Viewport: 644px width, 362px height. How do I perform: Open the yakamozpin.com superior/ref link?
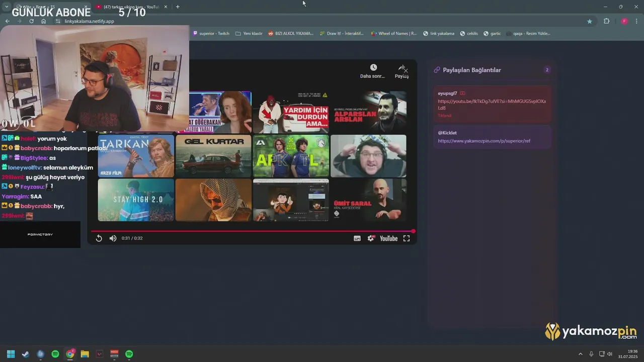point(484,141)
